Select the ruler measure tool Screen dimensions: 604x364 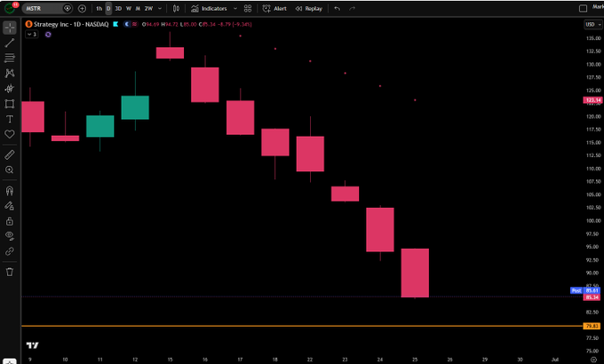tap(10, 154)
